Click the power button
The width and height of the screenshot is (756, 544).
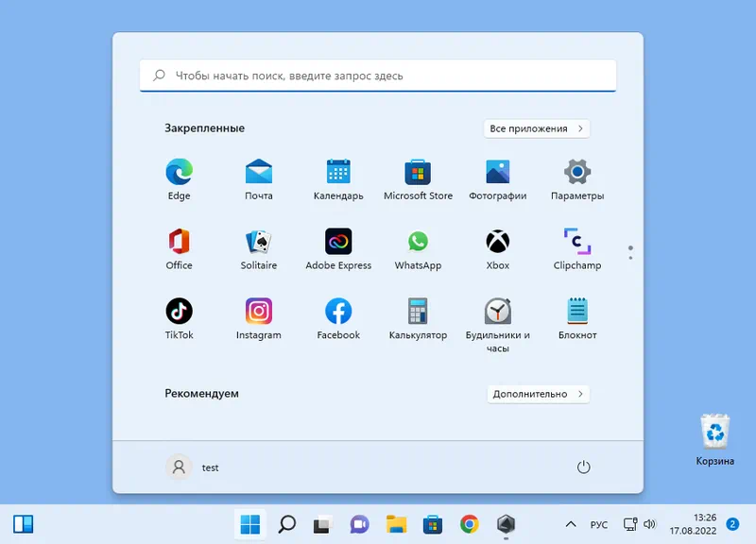(583, 467)
